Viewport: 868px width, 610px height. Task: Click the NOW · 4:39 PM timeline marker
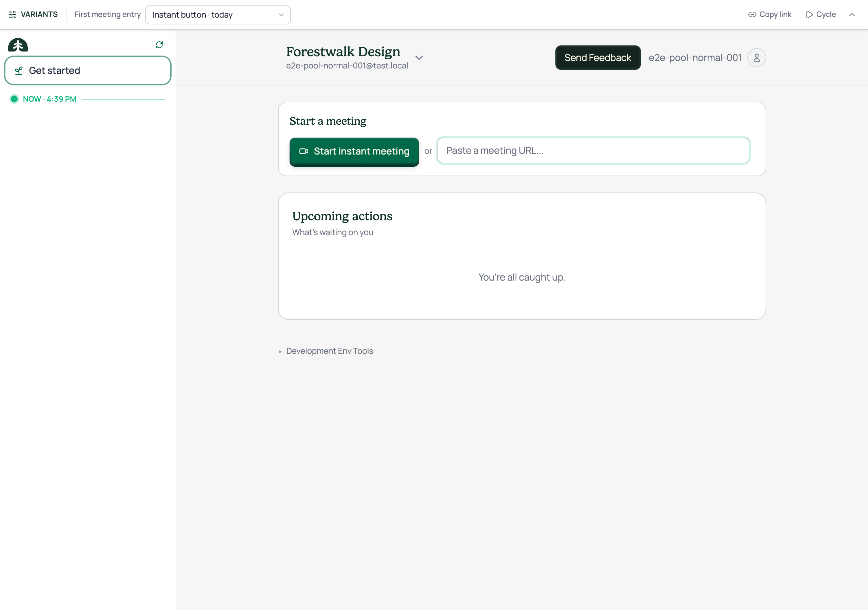pos(50,99)
